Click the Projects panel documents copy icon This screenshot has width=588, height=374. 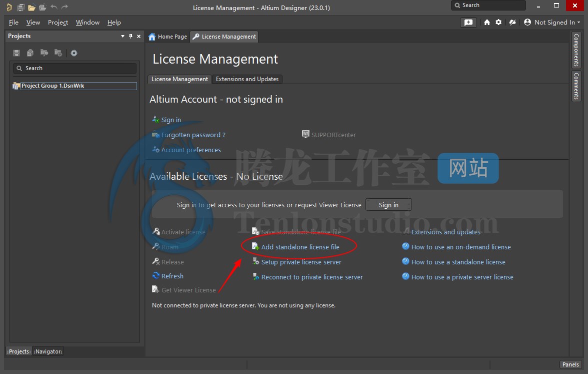(x=30, y=53)
